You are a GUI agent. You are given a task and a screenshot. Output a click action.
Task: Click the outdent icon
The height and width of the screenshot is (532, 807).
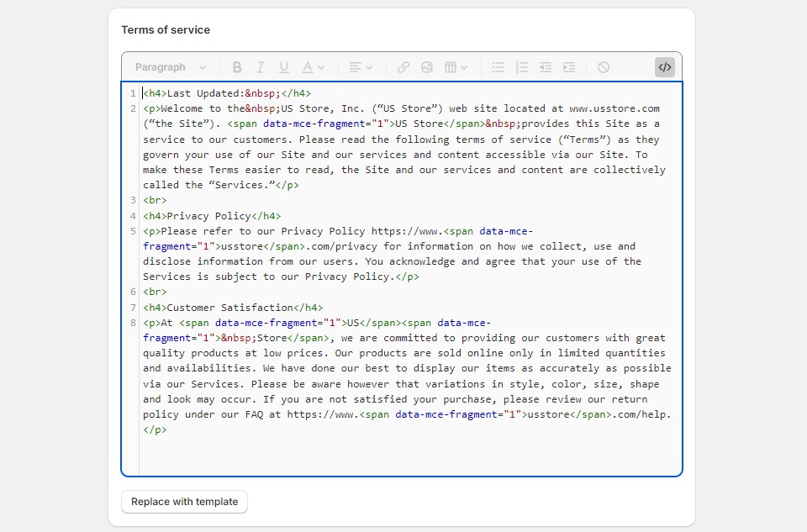click(x=546, y=67)
